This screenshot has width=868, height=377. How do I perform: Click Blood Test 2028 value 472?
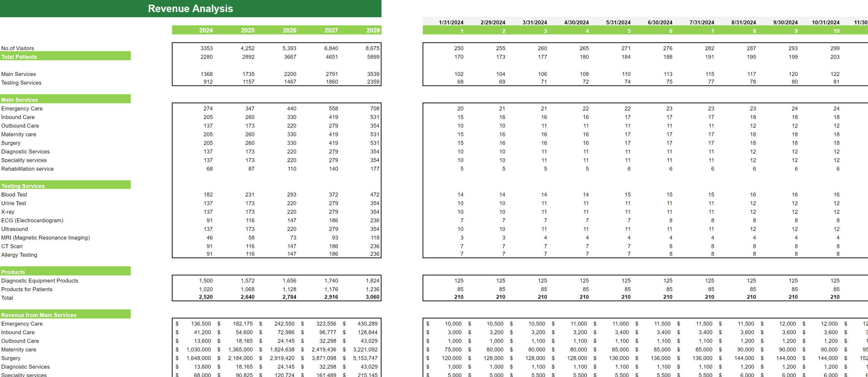click(x=375, y=194)
